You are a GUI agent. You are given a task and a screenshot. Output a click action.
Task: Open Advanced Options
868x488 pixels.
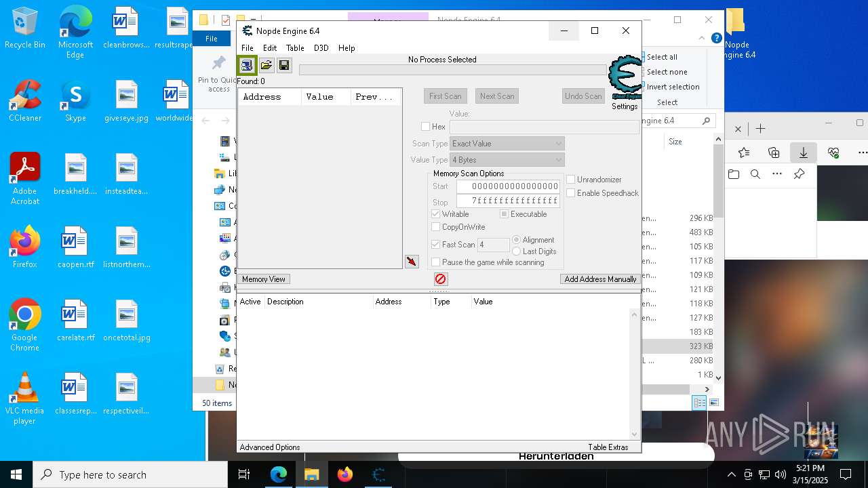270,447
